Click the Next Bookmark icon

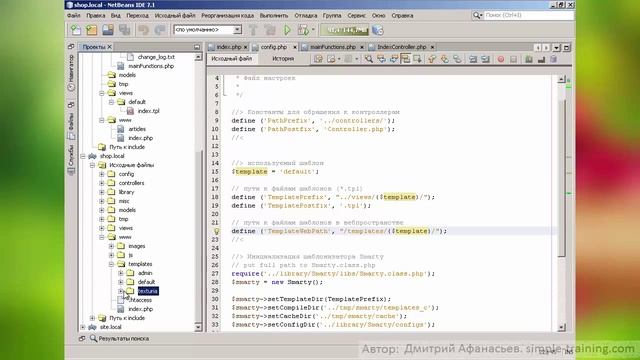444,59
